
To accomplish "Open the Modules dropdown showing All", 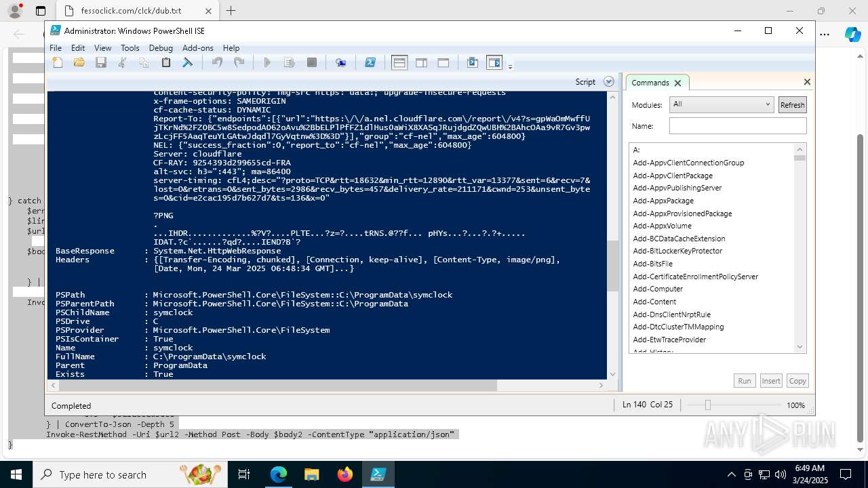I will coord(721,104).
